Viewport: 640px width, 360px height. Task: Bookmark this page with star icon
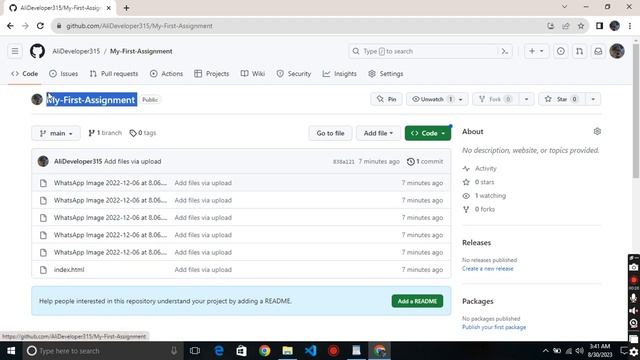pyautogui.click(x=581, y=26)
